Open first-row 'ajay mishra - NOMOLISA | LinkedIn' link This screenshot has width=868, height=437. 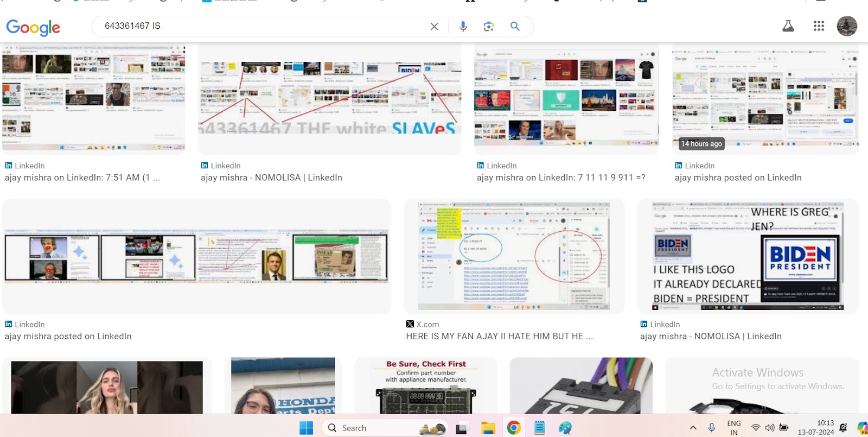click(271, 178)
